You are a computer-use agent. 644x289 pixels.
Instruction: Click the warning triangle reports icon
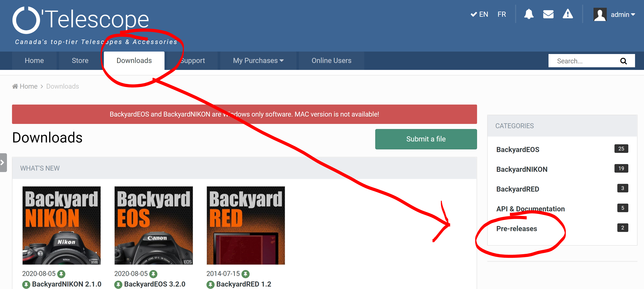point(567,14)
